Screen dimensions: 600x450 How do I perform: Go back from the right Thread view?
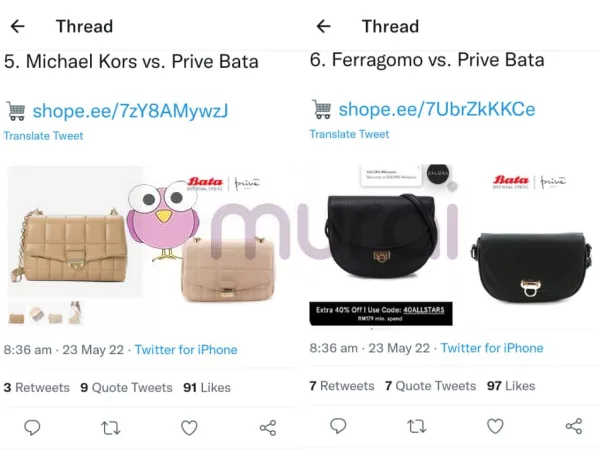(323, 26)
